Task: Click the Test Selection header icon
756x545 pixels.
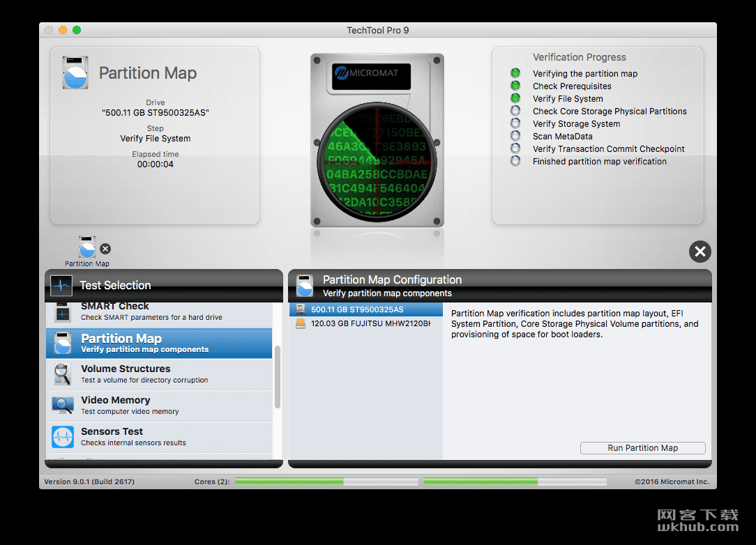Action: click(x=61, y=285)
